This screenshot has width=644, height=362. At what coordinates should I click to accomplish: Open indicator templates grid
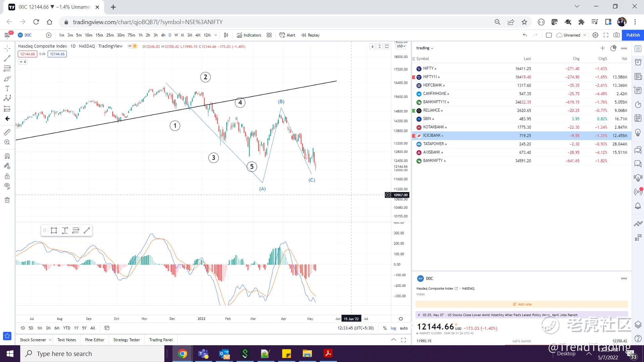(x=269, y=35)
